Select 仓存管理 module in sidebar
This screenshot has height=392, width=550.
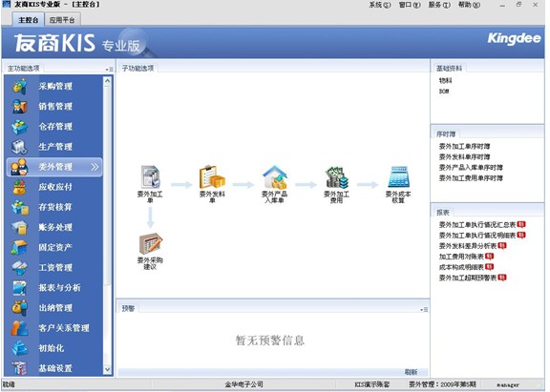point(54,127)
